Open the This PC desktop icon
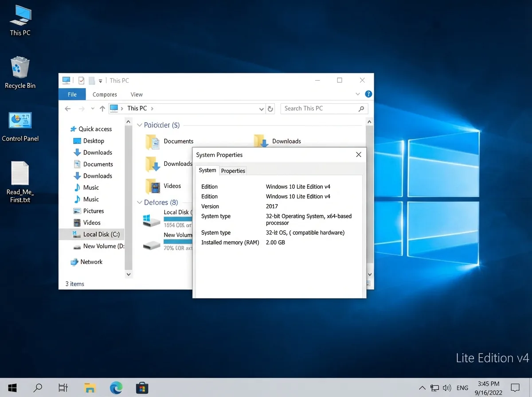Viewport: 532px width, 397px height. (20, 20)
